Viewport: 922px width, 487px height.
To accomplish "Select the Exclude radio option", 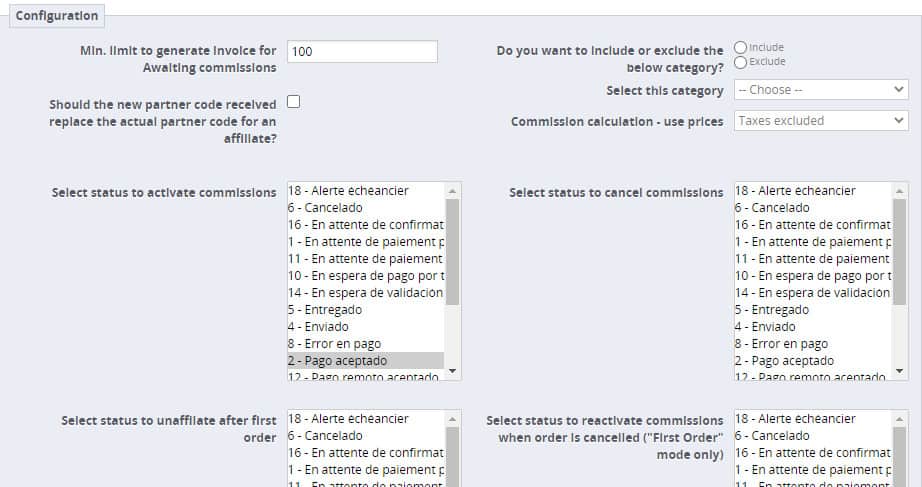I will pos(740,62).
